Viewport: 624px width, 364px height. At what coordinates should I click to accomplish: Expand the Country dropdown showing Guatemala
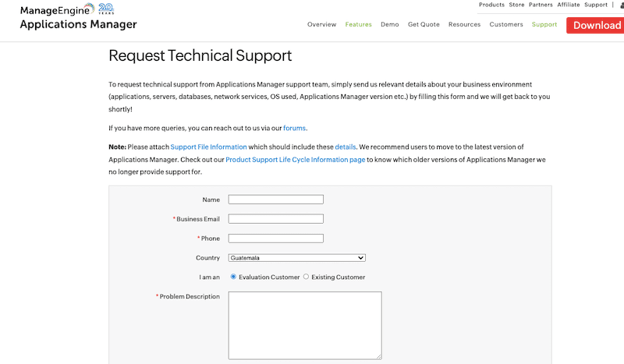pyautogui.click(x=297, y=258)
